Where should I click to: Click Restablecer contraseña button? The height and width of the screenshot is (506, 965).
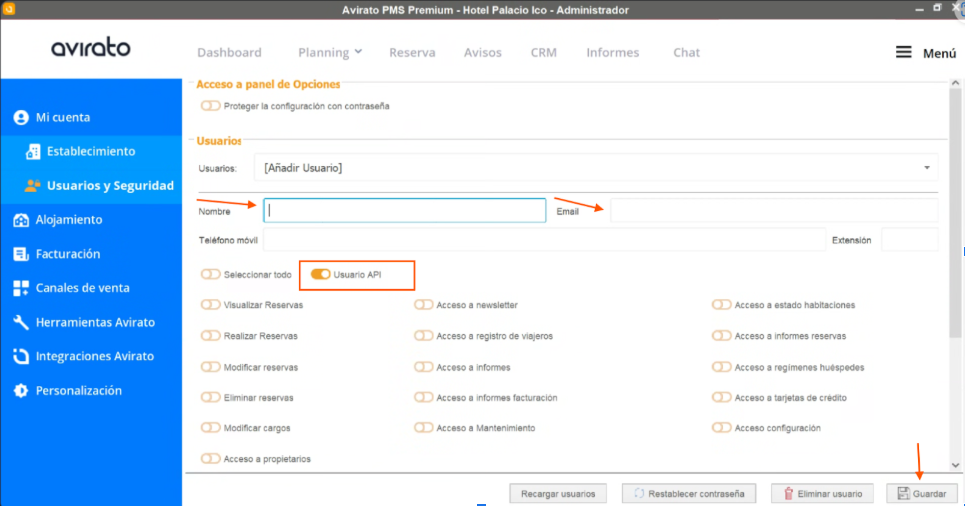689,494
